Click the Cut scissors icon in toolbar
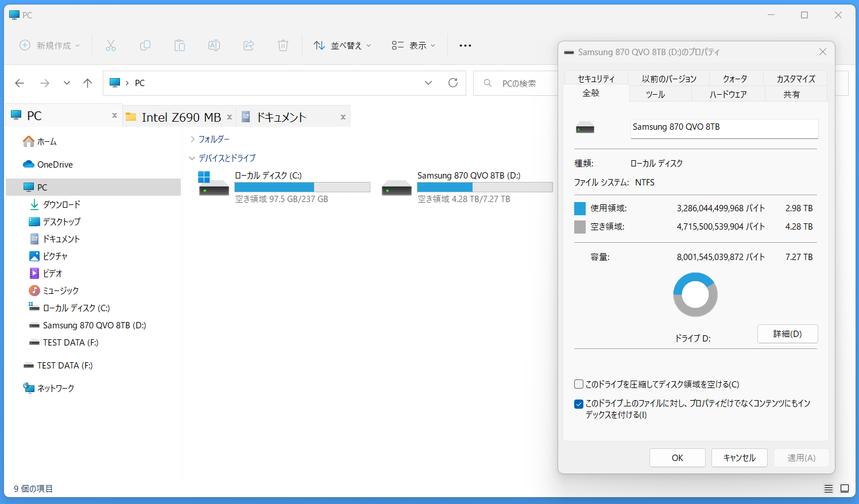Screen dimensions: 859x504 pos(111,45)
